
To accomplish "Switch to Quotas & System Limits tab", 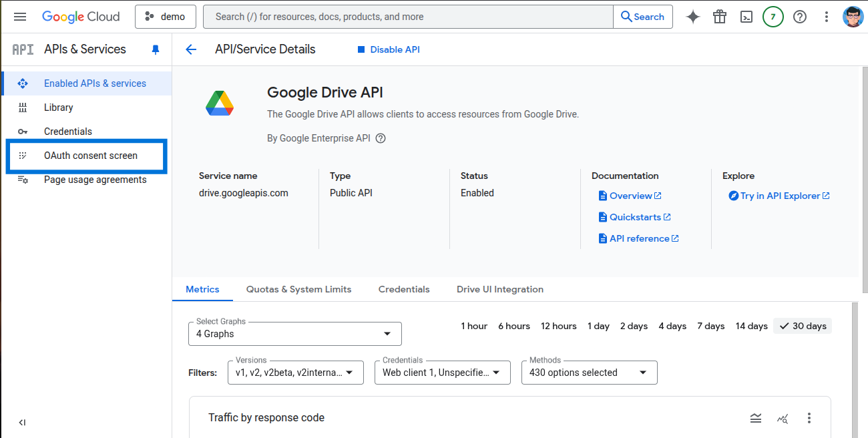I will click(x=298, y=289).
